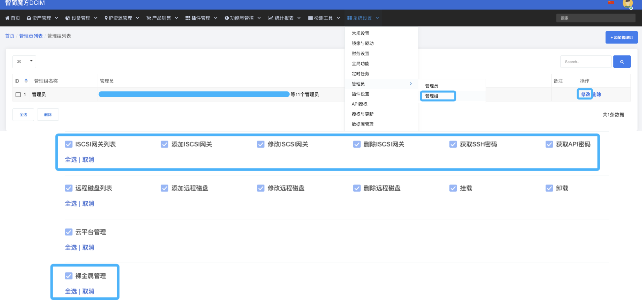
Task: Click 全选 under ISCSI网关 permissions
Action: tap(71, 160)
